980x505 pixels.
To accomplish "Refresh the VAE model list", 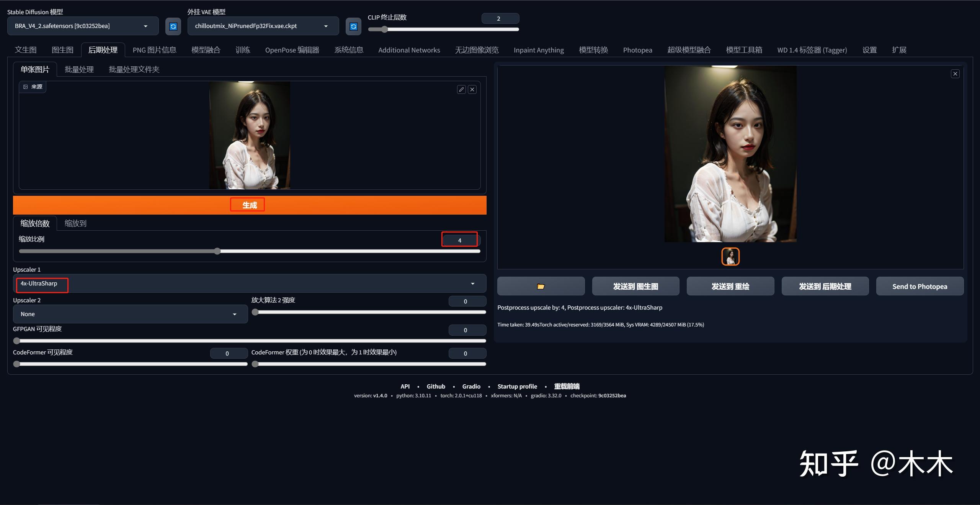I will 353,26.
